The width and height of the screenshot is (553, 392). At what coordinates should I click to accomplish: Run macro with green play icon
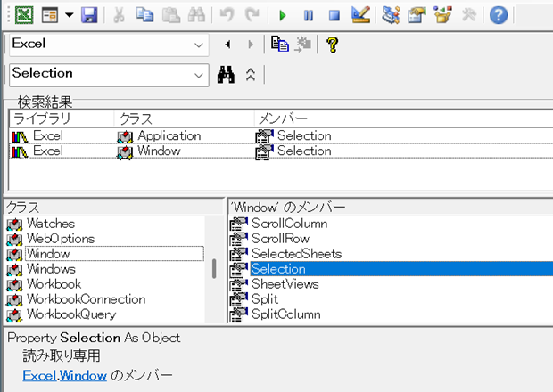pyautogui.click(x=283, y=15)
